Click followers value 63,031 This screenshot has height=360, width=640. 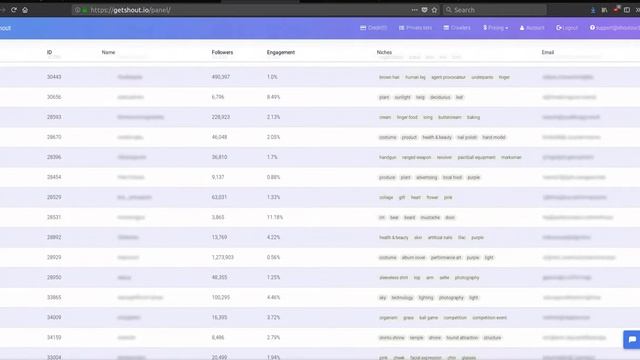click(x=219, y=197)
